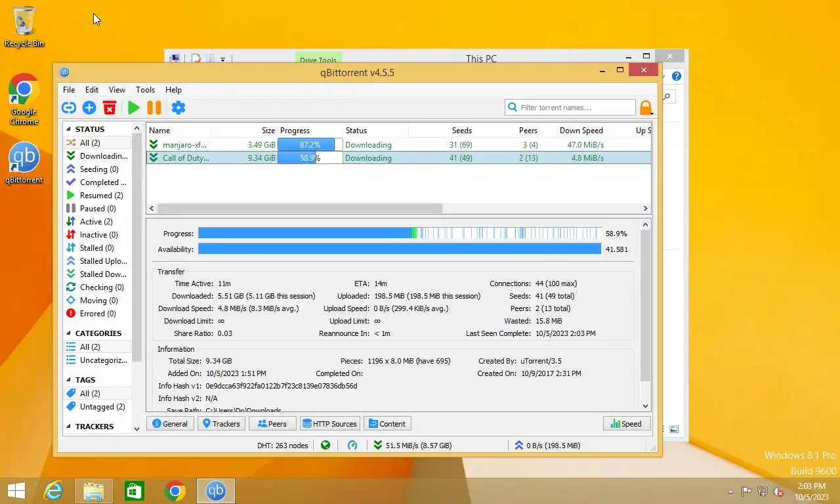Collapse the STATUS section
Screen dimensions: 840x504
coord(68,129)
